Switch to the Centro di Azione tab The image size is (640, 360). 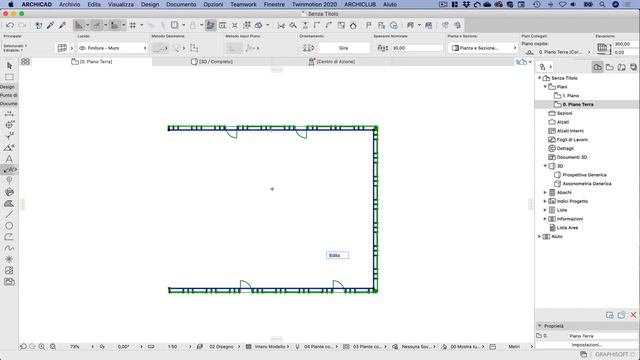(x=331, y=62)
